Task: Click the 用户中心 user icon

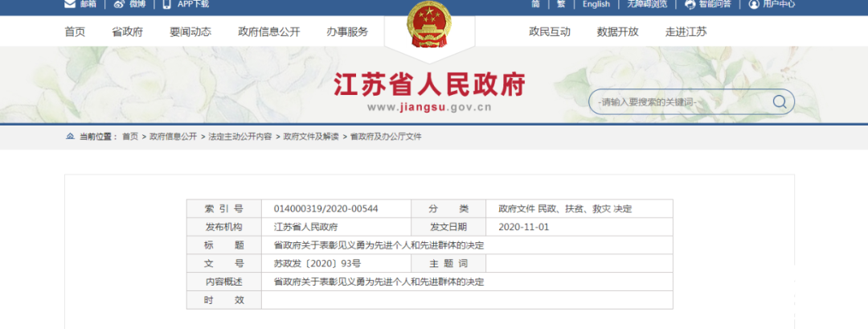Action: (x=753, y=4)
